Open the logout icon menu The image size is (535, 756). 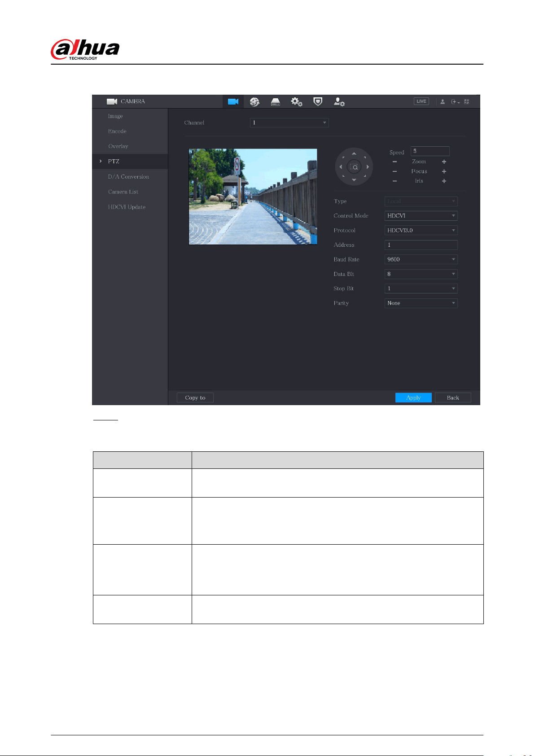pos(455,102)
